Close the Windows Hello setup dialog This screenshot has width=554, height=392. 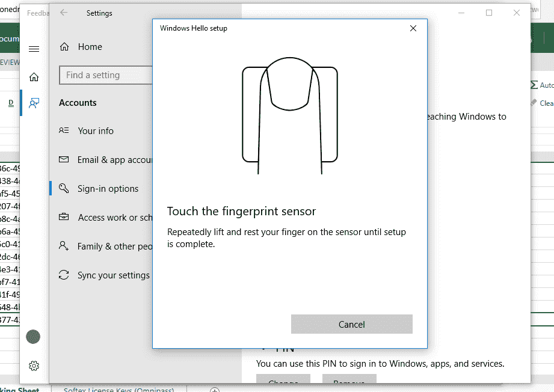tap(413, 28)
